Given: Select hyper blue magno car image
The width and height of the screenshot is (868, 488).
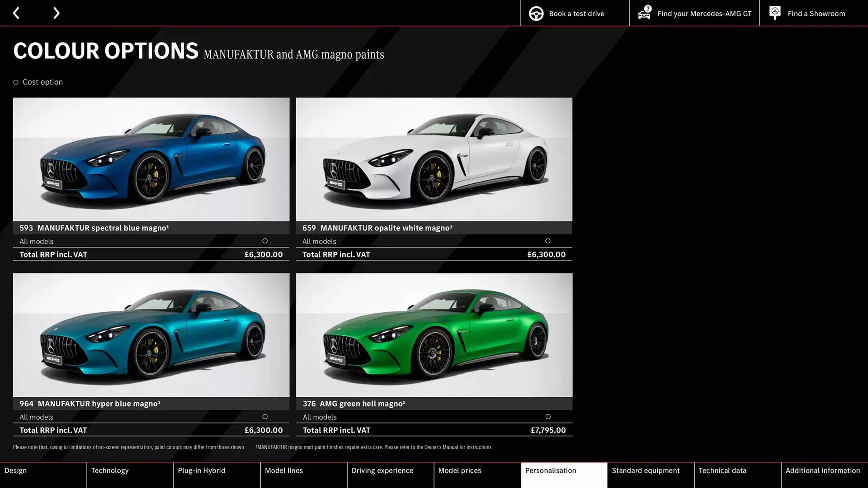Looking at the screenshot, I should [x=151, y=335].
